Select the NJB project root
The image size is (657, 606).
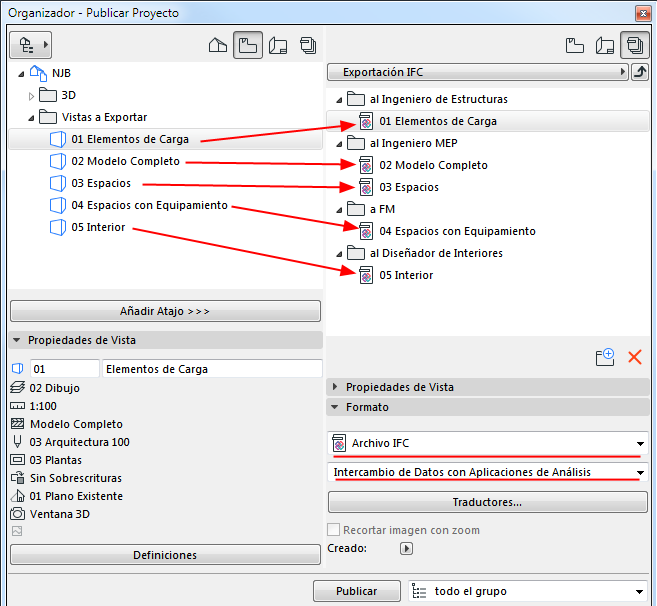click(50, 73)
